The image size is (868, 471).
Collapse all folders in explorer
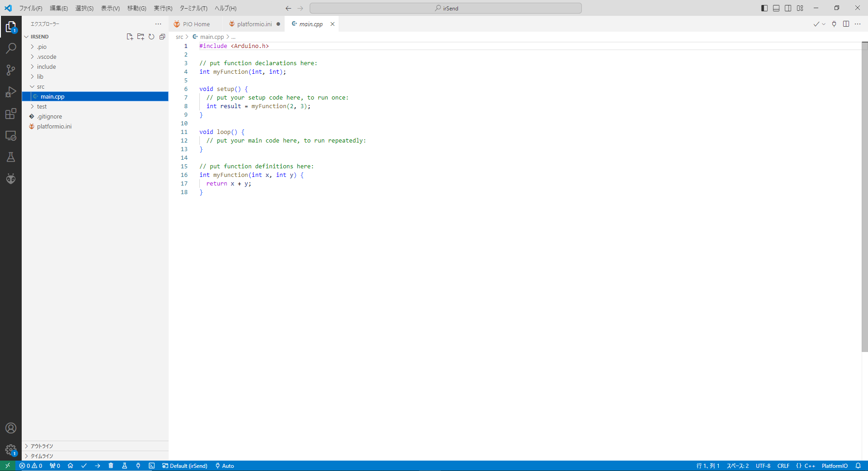(x=162, y=37)
